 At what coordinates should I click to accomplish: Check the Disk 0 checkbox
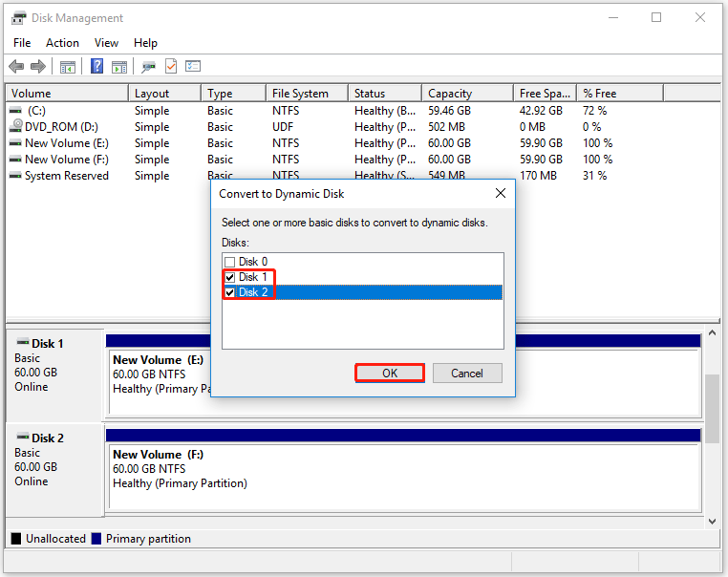(x=230, y=262)
